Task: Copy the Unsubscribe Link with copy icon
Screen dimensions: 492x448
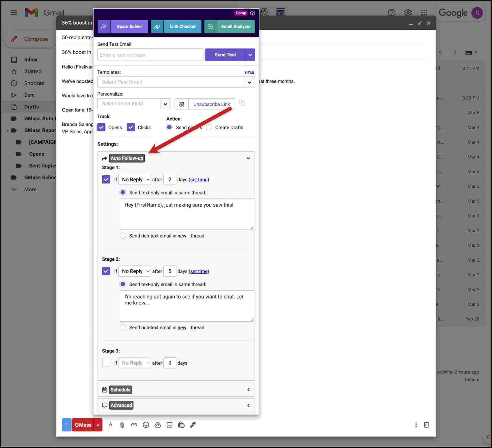Action: [x=242, y=103]
